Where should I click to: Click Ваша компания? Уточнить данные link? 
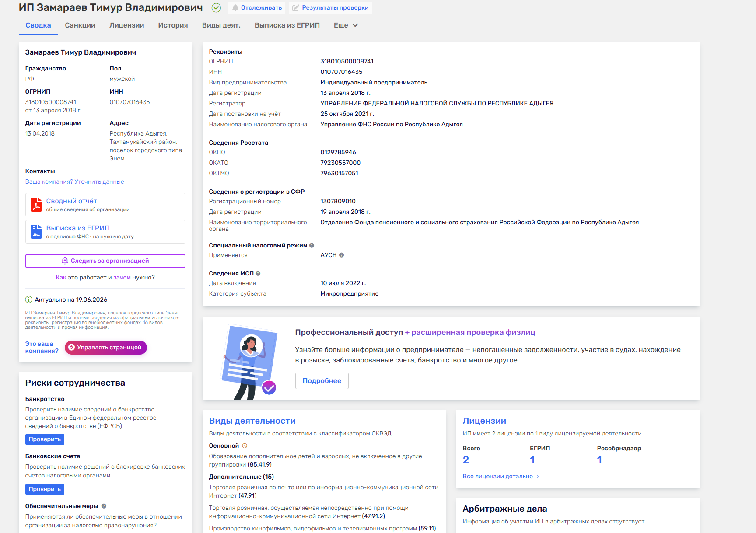click(74, 181)
